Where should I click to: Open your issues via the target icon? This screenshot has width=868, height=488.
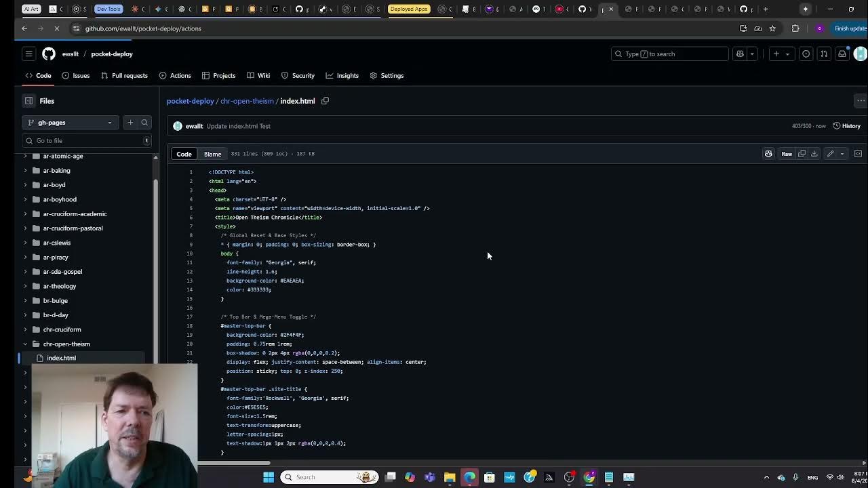coord(806,54)
